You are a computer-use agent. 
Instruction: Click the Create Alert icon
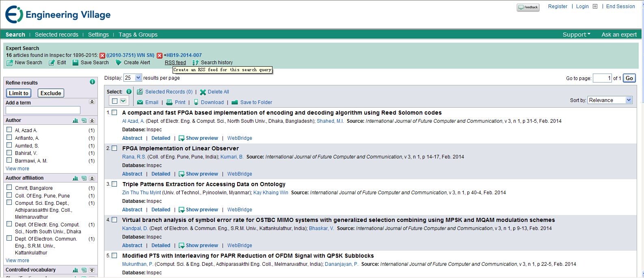click(x=119, y=63)
